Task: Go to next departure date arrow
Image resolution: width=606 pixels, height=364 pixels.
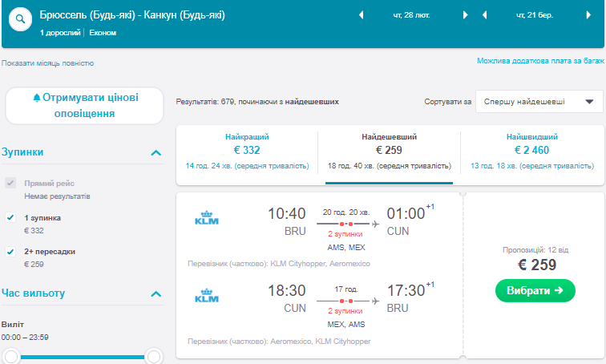Action: pyautogui.click(x=466, y=15)
